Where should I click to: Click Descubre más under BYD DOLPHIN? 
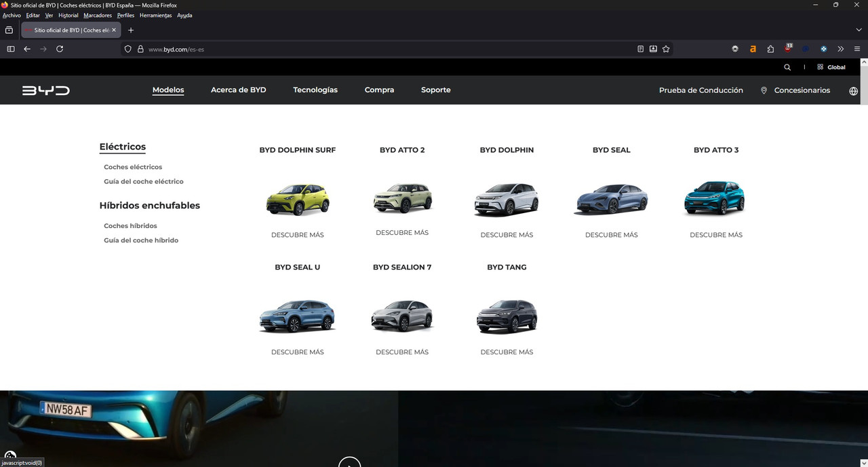click(x=507, y=235)
